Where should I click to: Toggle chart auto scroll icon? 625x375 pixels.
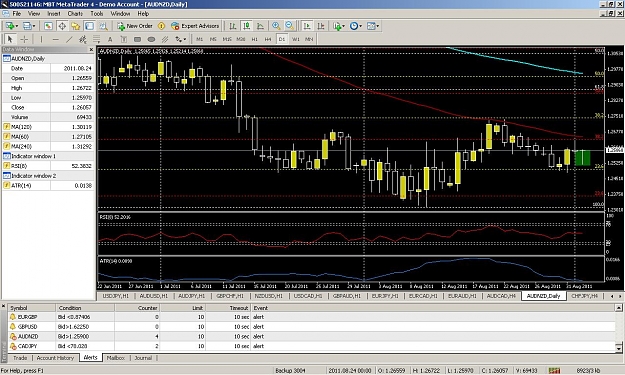pyautogui.click(x=307, y=26)
